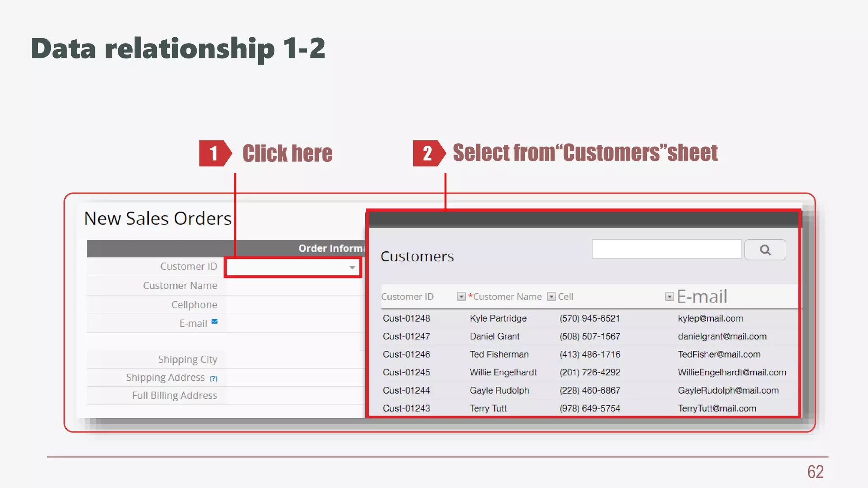Click the name Terry Tutt
The width and height of the screenshot is (868, 488).
488,408
